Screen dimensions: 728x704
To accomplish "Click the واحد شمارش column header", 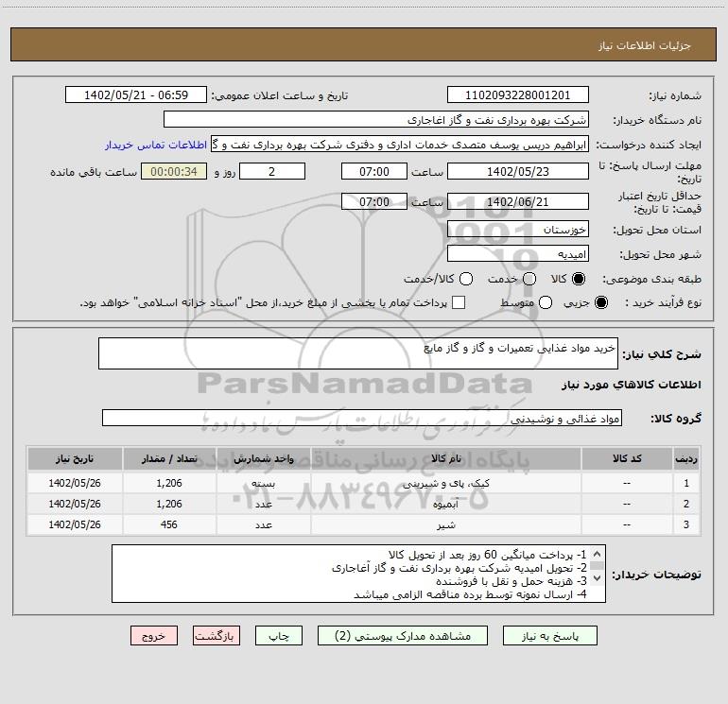I will (x=264, y=458).
